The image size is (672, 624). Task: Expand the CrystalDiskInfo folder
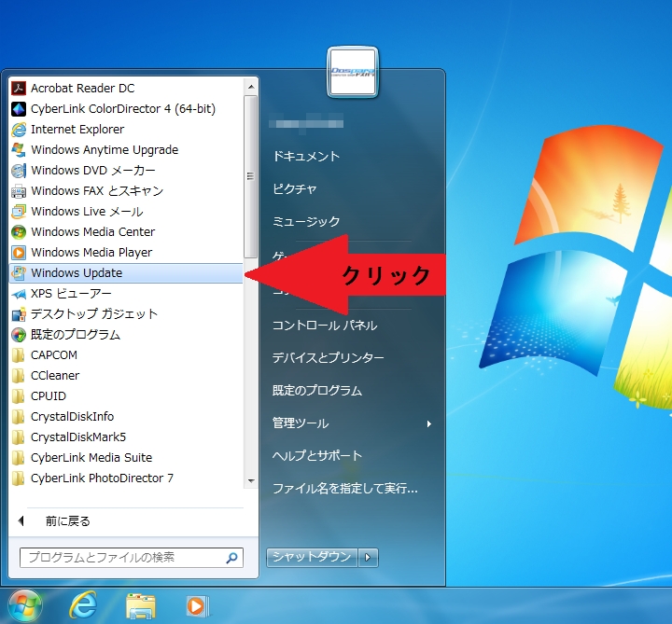19,417
